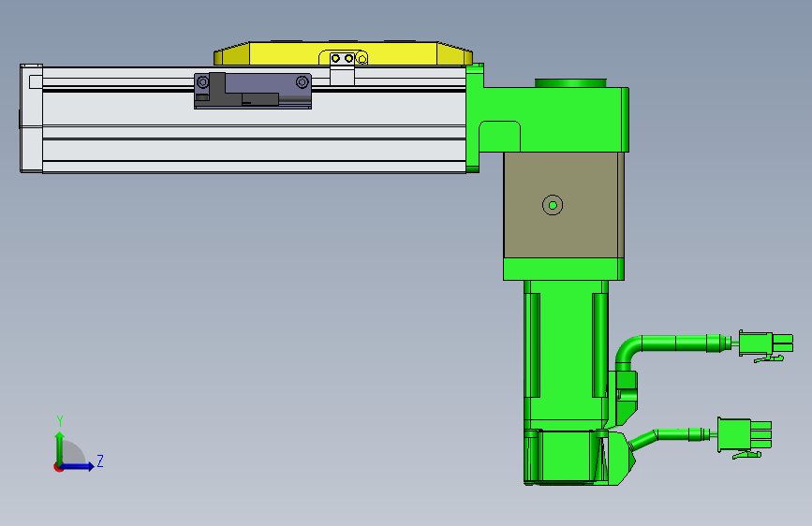
Task: Pick the encoder end cap at the motor bottom
Action: pyautogui.click(x=565, y=457)
